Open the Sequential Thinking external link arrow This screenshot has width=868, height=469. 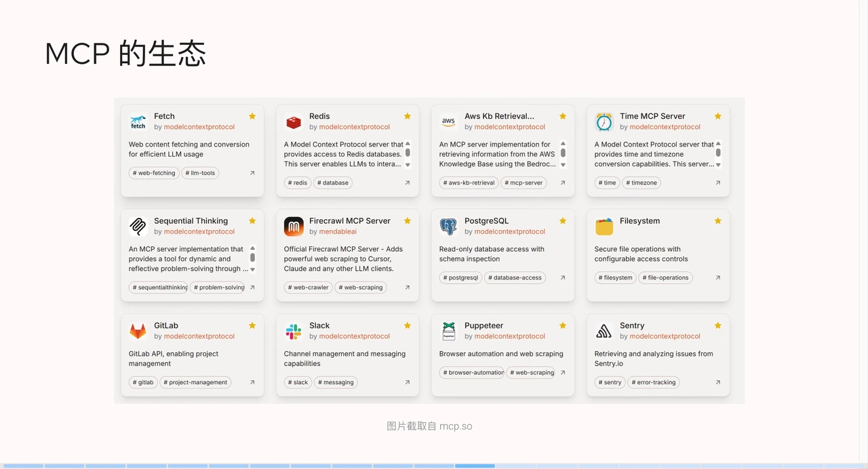coord(252,287)
